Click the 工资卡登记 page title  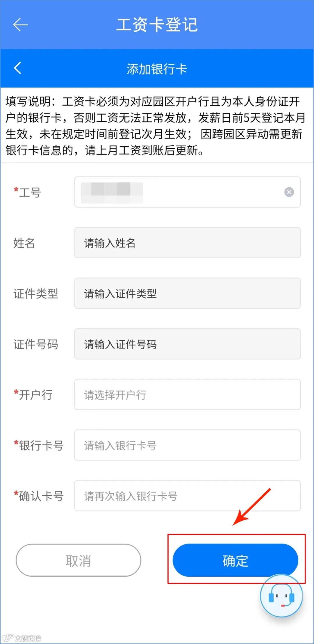pyautogui.click(x=157, y=25)
